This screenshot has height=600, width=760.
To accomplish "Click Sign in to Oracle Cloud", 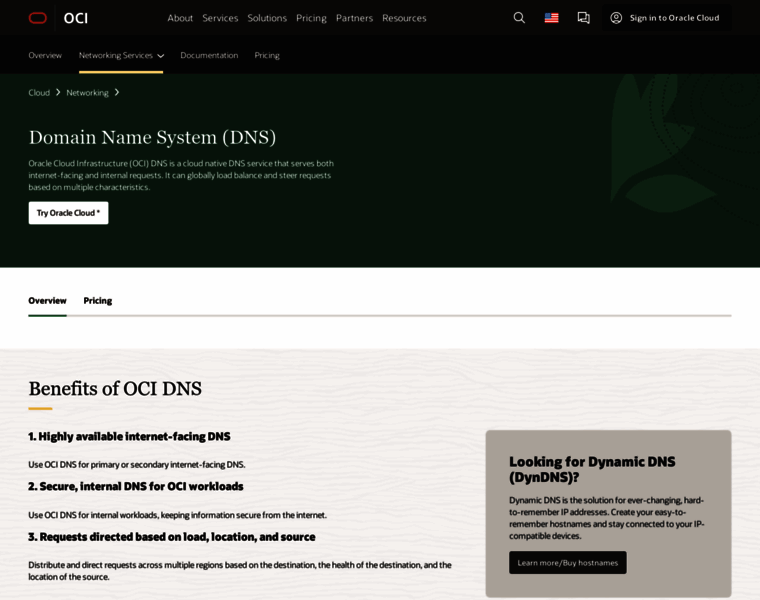I will coord(673,18).
